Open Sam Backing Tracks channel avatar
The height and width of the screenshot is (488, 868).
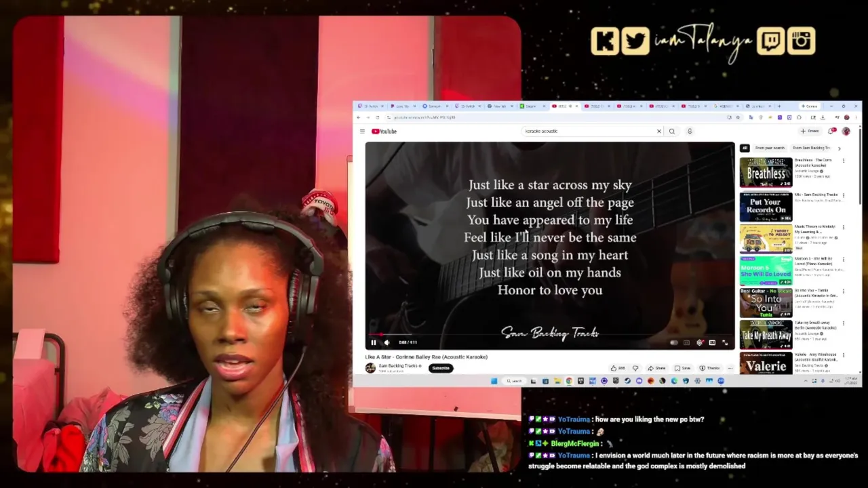[370, 368]
